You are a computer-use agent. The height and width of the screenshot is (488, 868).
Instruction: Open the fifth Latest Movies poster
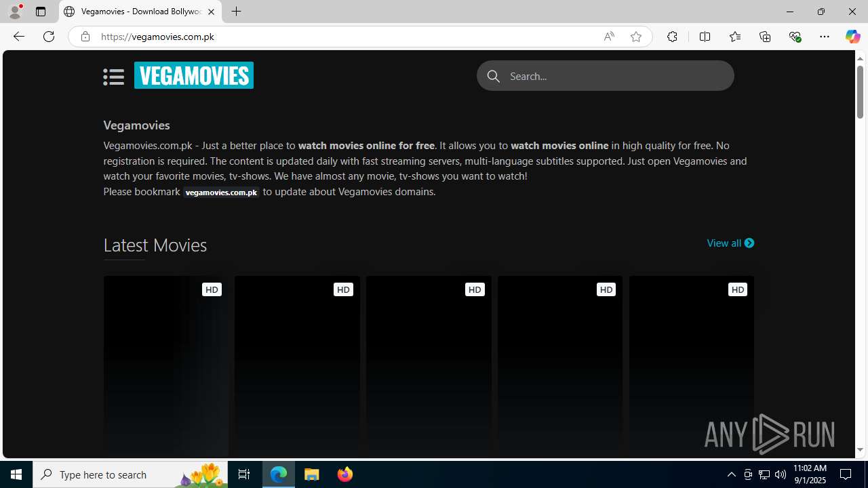pos(692,367)
